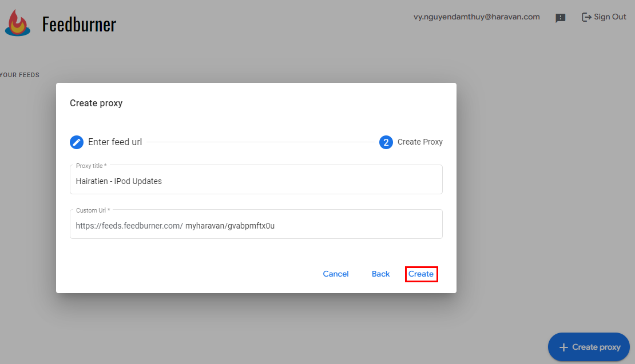Click the Sign Out text
Viewport: 635px width, 364px height.
pos(610,17)
